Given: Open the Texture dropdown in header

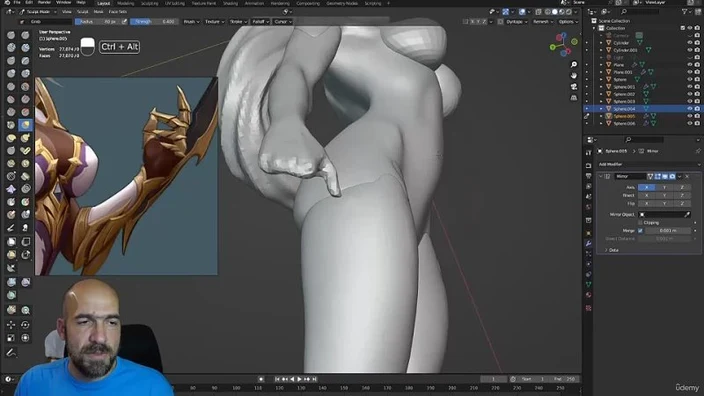Looking at the screenshot, I should point(214,22).
